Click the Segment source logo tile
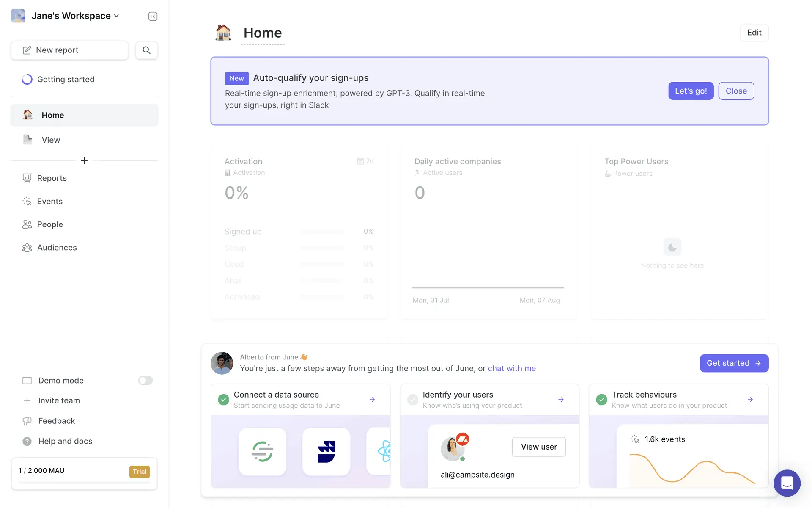The height and width of the screenshot is (508, 812). (x=262, y=451)
